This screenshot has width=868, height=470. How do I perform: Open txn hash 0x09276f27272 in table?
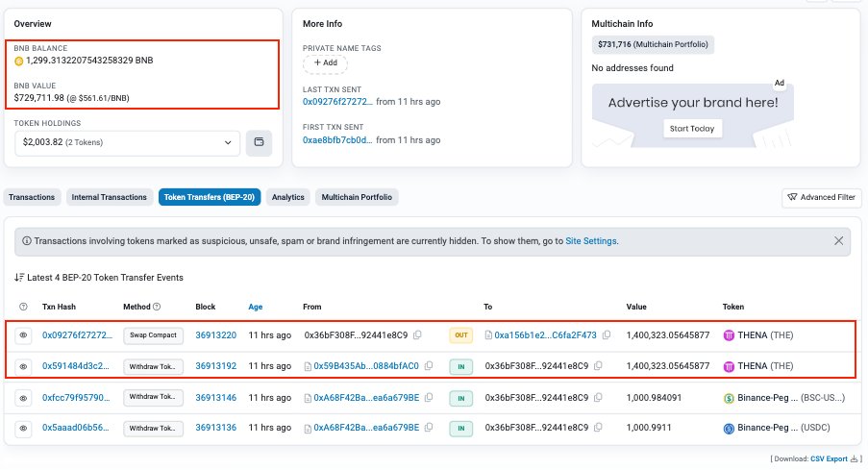pyautogui.click(x=77, y=334)
